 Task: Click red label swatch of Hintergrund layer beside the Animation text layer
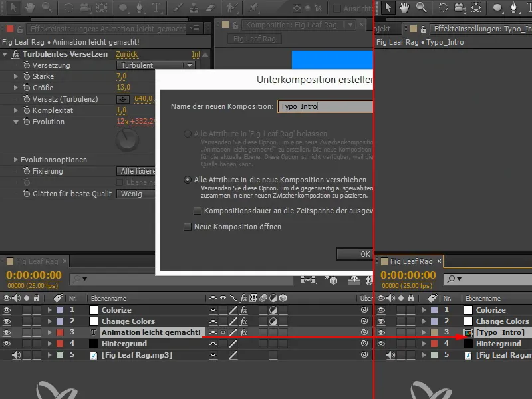click(x=60, y=344)
